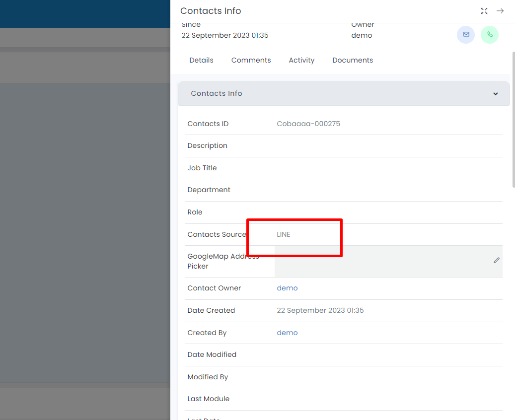515x420 pixels.
Task: Select the Contacts ID value Cobaaaa-000275
Action: click(x=308, y=124)
